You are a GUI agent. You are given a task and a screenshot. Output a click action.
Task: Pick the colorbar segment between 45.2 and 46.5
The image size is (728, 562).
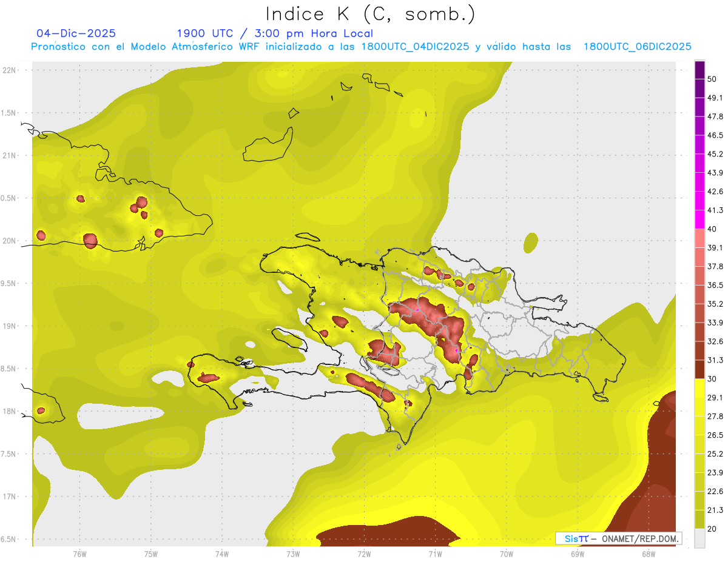click(x=699, y=145)
